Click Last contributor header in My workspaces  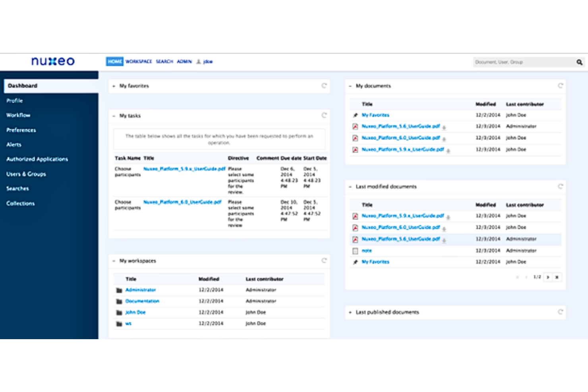pos(265,279)
